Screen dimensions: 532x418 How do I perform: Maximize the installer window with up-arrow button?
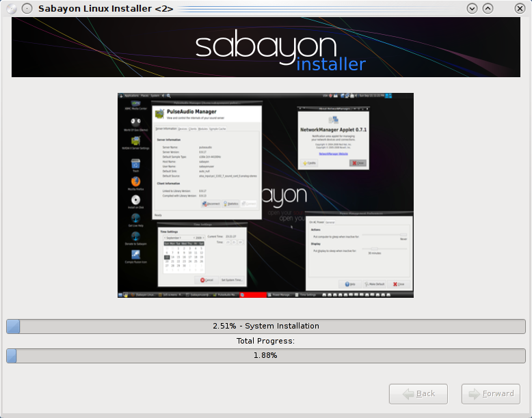tap(488, 8)
